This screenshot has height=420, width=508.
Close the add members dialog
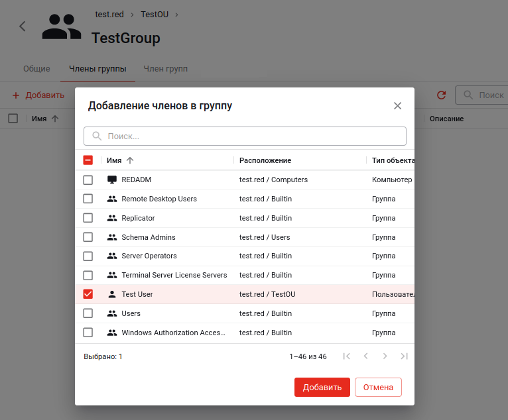[x=397, y=106]
